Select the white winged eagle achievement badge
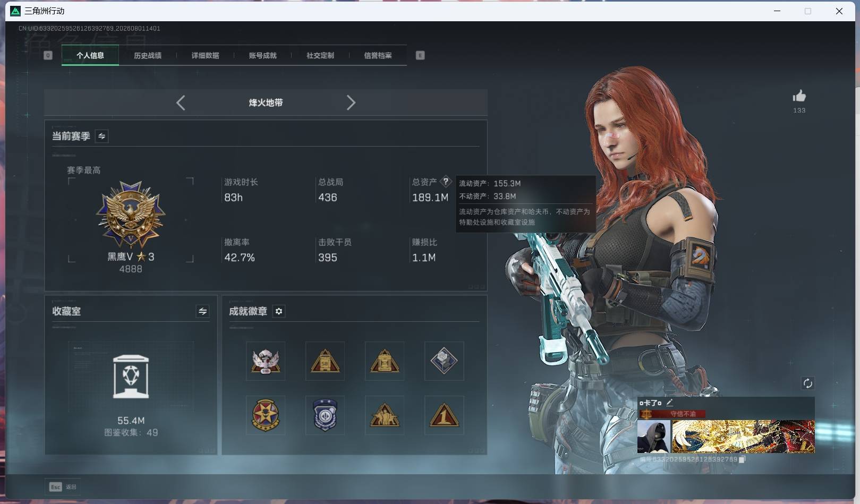This screenshot has height=504, width=860. point(266,361)
